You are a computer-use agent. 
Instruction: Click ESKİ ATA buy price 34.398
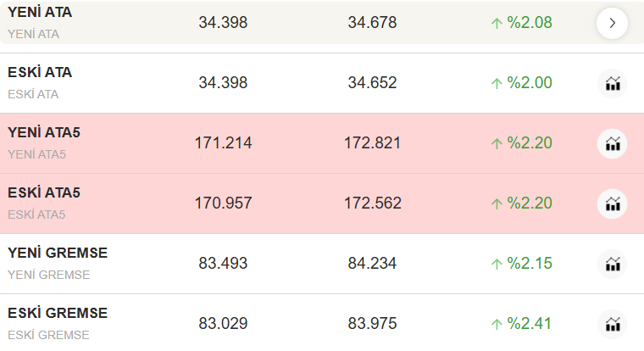pos(223,83)
